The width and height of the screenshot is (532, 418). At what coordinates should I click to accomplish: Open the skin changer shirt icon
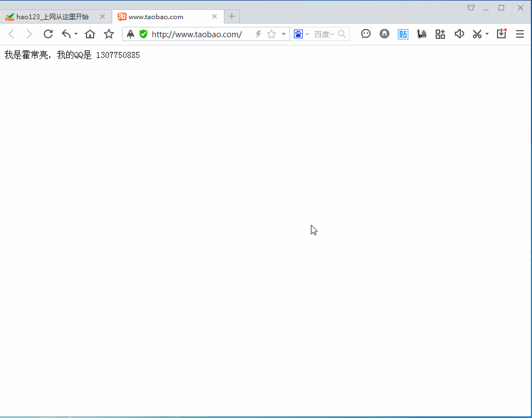471,8
